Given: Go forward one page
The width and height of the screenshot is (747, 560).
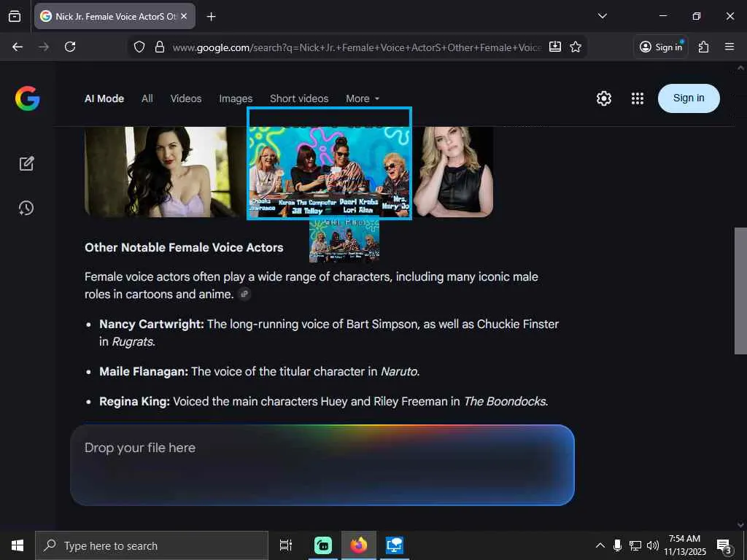Looking at the screenshot, I should [x=44, y=47].
